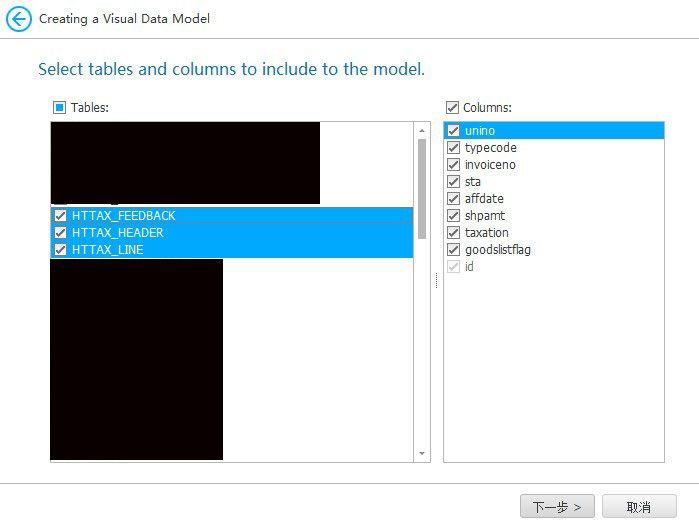This screenshot has width=699, height=528.
Task: Select the HTTAX_FEEDBACK table row
Action: coord(123,216)
